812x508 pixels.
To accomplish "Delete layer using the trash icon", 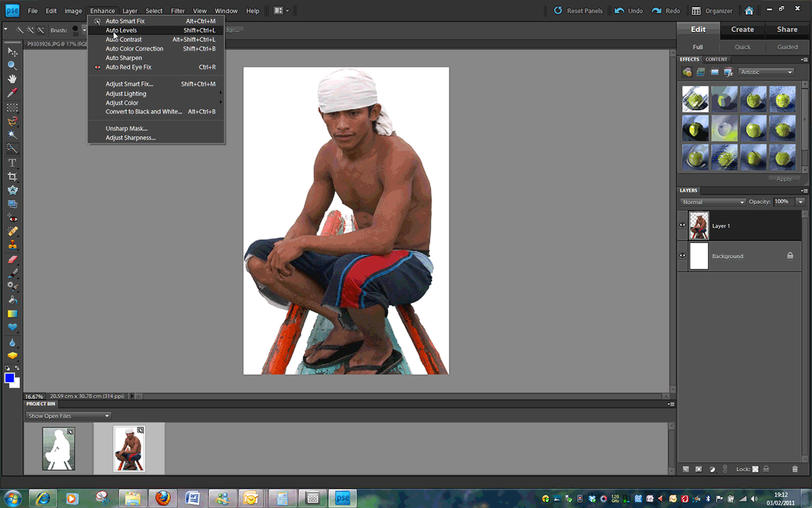I will tap(795, 469).
